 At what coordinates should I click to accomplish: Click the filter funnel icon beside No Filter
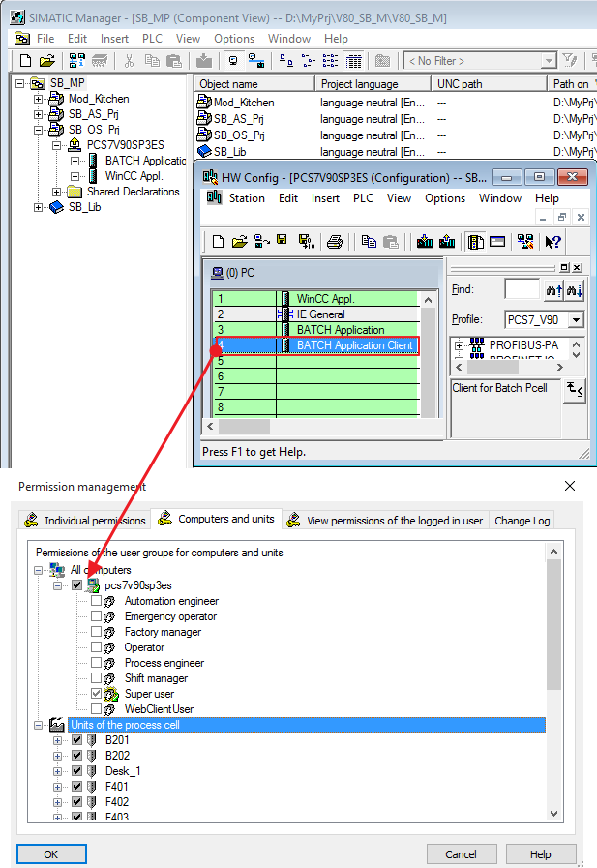(x=570, y=60)
